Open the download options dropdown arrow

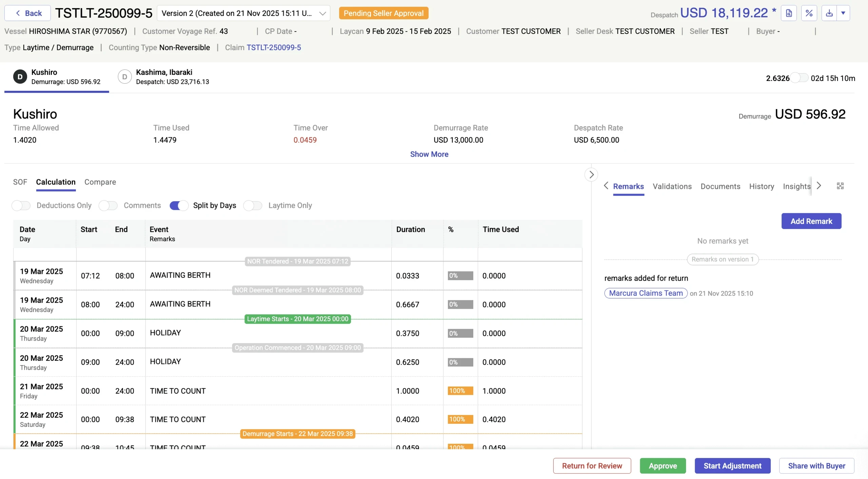[843, 13]
